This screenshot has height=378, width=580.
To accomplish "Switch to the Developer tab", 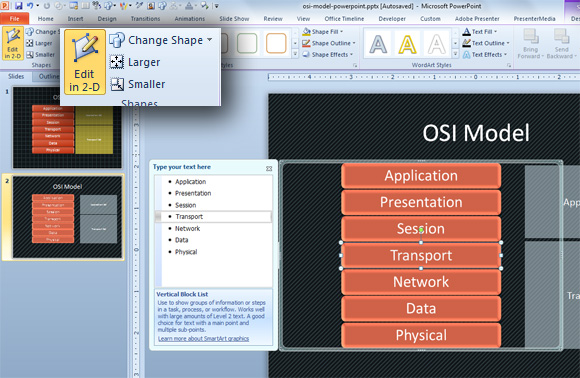I will click(392, 18).
